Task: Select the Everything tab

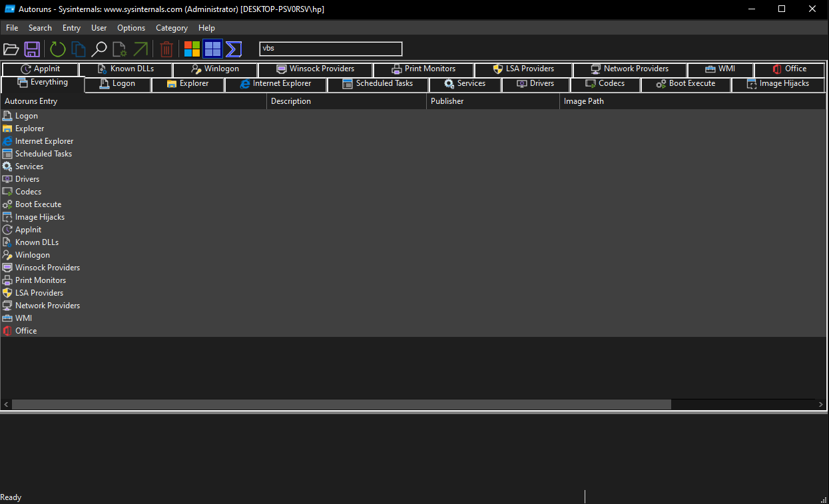Action: (43, 83)
